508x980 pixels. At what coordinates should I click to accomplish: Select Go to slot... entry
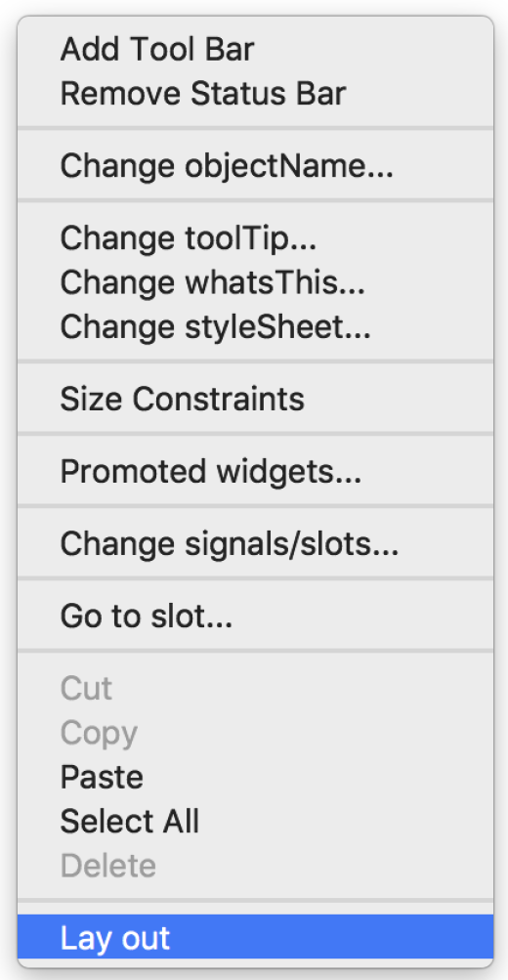[x=255, y=617]
